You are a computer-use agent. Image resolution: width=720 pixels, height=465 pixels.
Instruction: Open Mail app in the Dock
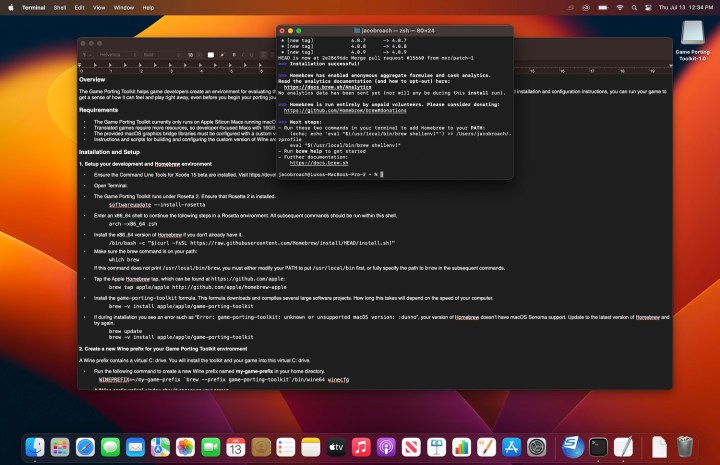(x=135, y=447)
